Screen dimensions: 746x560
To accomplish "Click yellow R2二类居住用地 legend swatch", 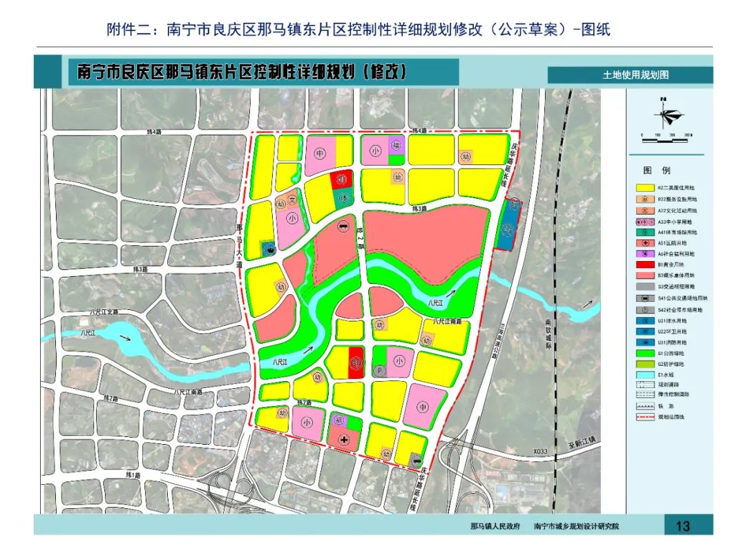I will click(645, 188).
